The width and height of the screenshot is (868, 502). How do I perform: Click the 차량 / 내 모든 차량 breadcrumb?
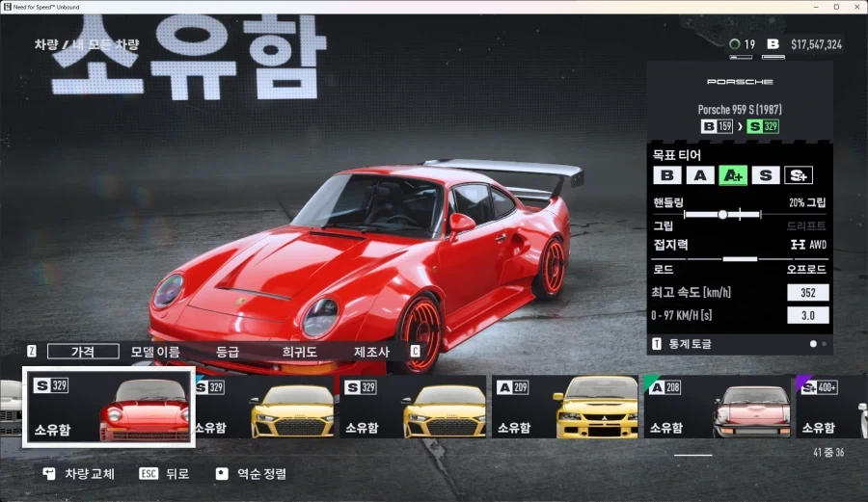[x=87, y=44]
